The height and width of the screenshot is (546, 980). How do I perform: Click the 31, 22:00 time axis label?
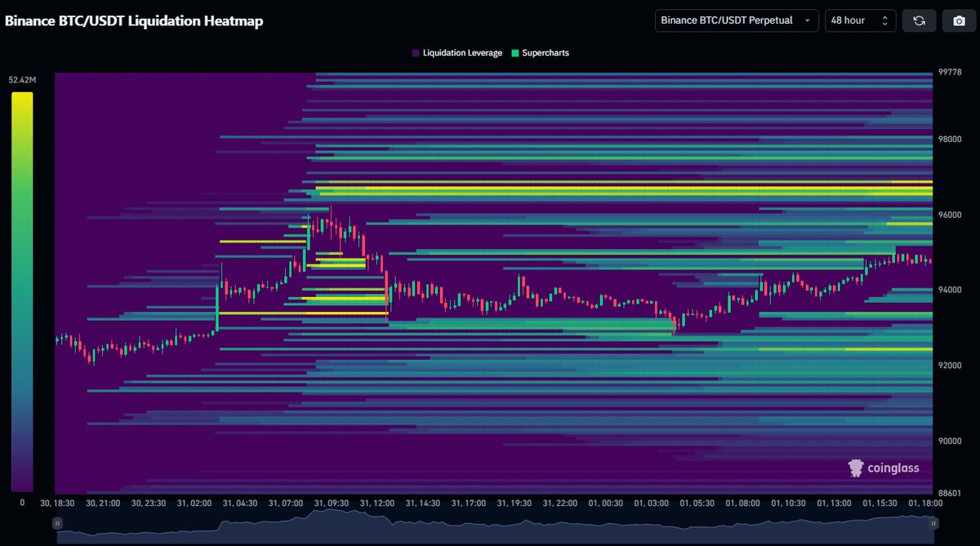pos(559,503)
